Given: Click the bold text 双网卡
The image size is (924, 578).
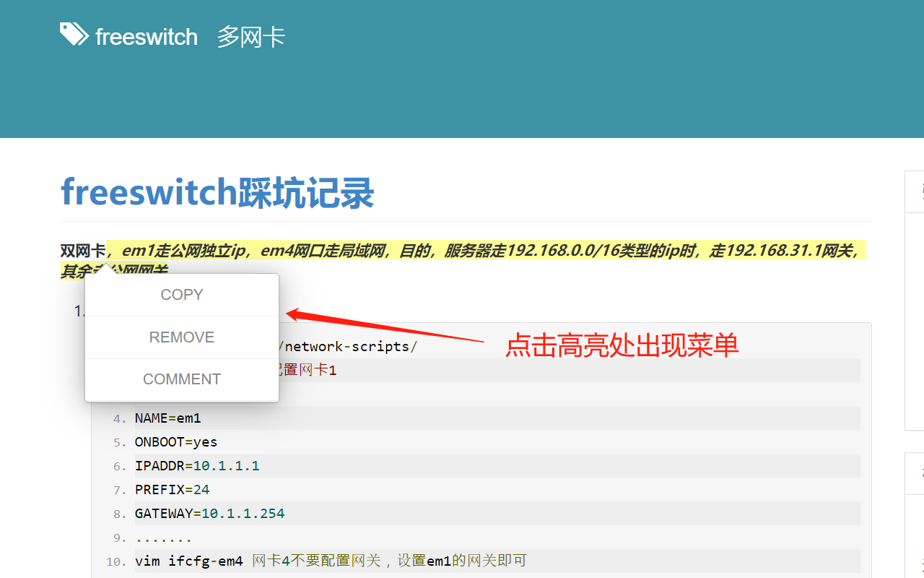Looking at the screenshot, I should point(83,251).
